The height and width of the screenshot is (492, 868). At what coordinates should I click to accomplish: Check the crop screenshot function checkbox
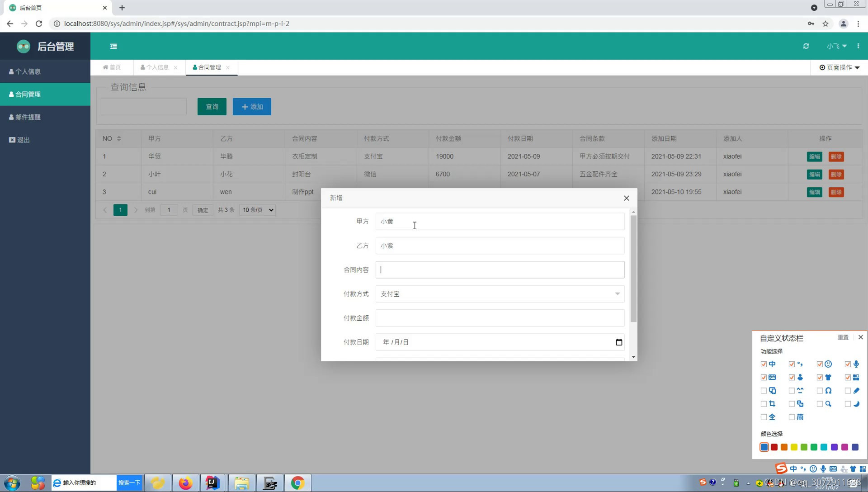[764, 404]
